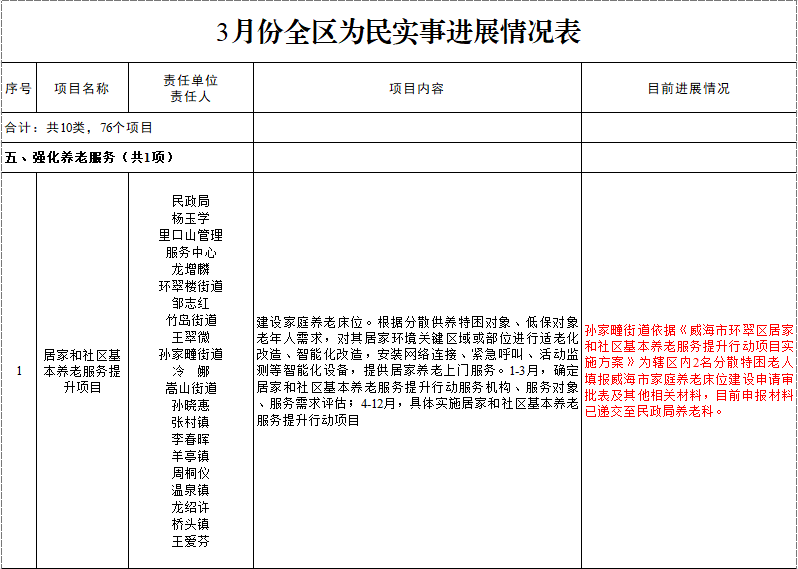Click the "责任单位 责任人" column header
The width and height of the screenshot is (798, 569).
pos(190,88)
